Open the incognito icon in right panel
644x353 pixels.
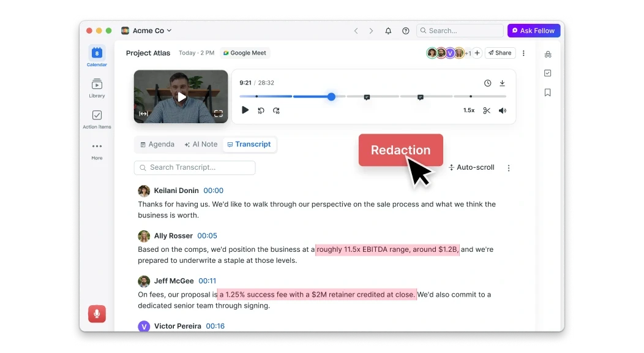(548, 55)
